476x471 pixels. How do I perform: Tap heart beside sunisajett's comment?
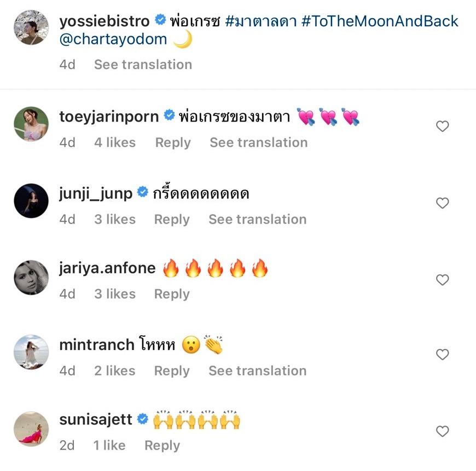pyautogui.click(x=442, y=432)
